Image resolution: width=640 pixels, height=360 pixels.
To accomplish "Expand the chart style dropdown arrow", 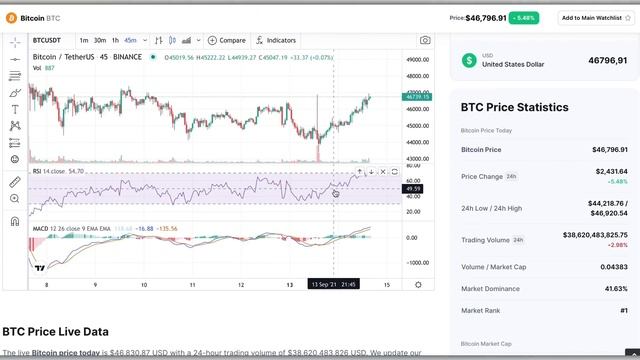I will [x=198, y=40].
